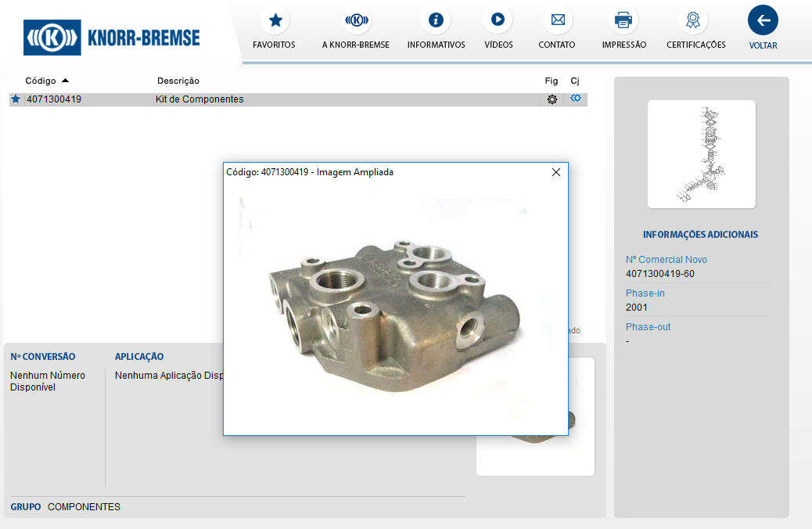Open the Informativos info icon
The image size is (812, 529).
[436, 20]
